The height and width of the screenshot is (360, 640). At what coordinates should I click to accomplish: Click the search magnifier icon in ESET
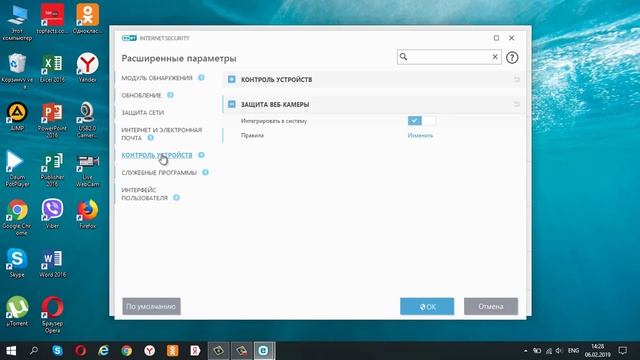click(403, 56)
